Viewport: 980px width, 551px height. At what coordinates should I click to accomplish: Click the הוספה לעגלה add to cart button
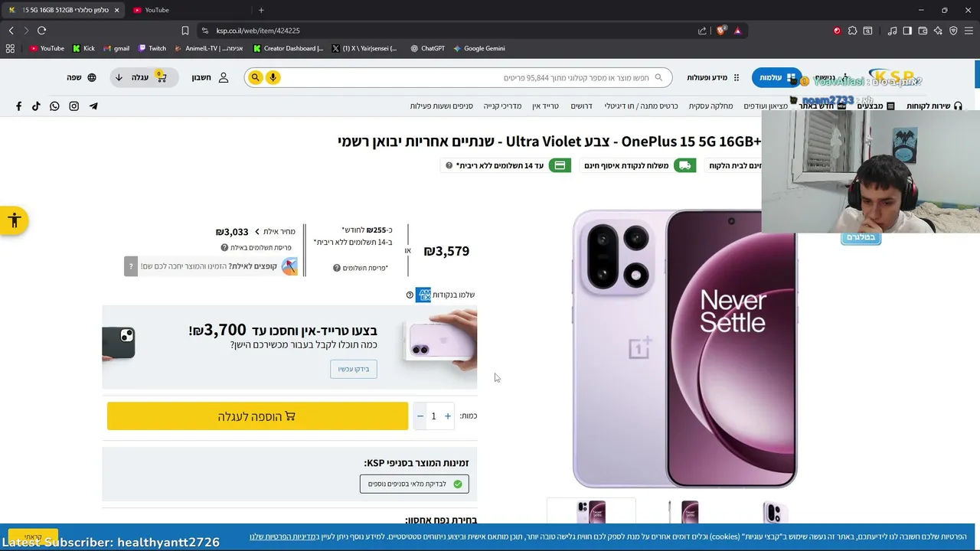pos(257,416)
